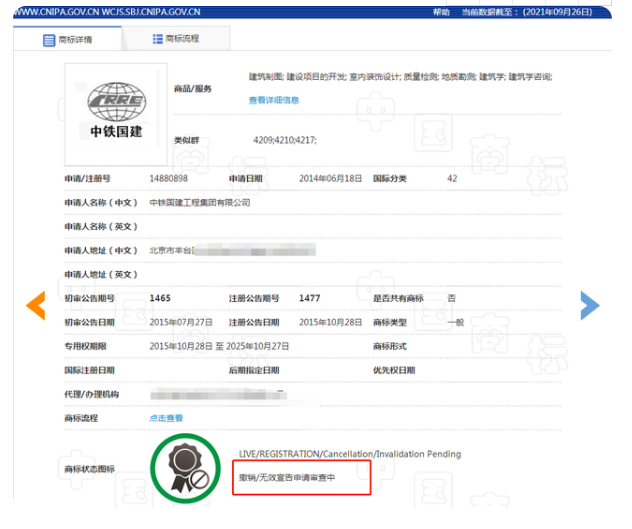Select LIVE/REGISTRATION/Cancellation/Invalidation Pending text
632x529 pixels.
[350, 454]
